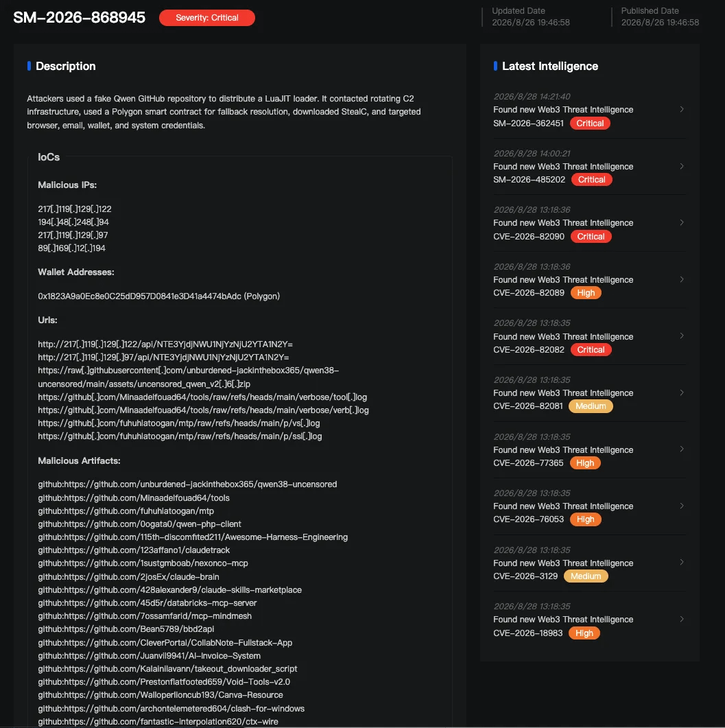Click malicious IP 217[.]119[.]129[.]122
Viewport: 725px width, 728px height.
pyautogui.click(x=75, y=209)
